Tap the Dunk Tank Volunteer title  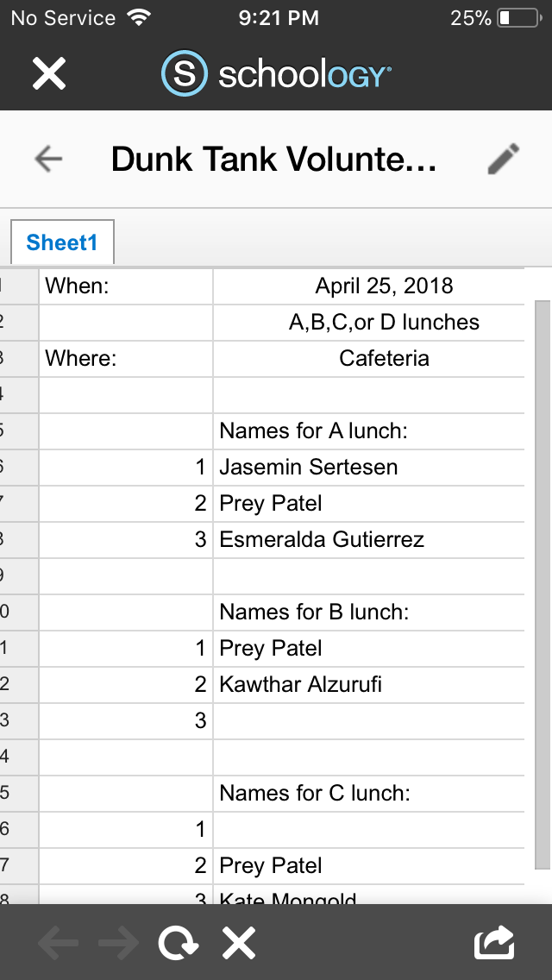point(273,160)
